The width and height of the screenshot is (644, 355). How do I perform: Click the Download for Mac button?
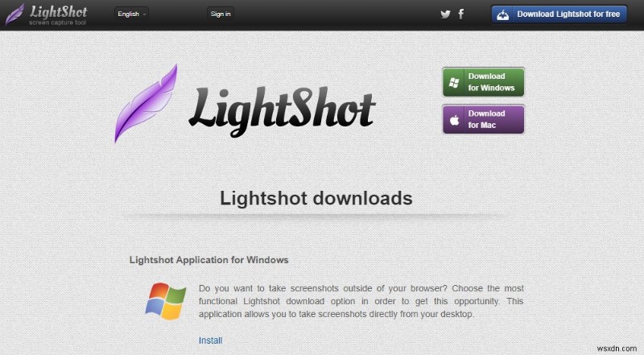click(484, 119)
